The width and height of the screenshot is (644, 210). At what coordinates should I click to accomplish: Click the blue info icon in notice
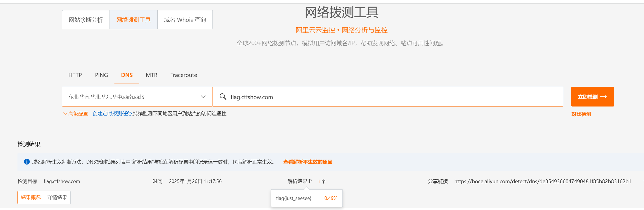[27, 162]
